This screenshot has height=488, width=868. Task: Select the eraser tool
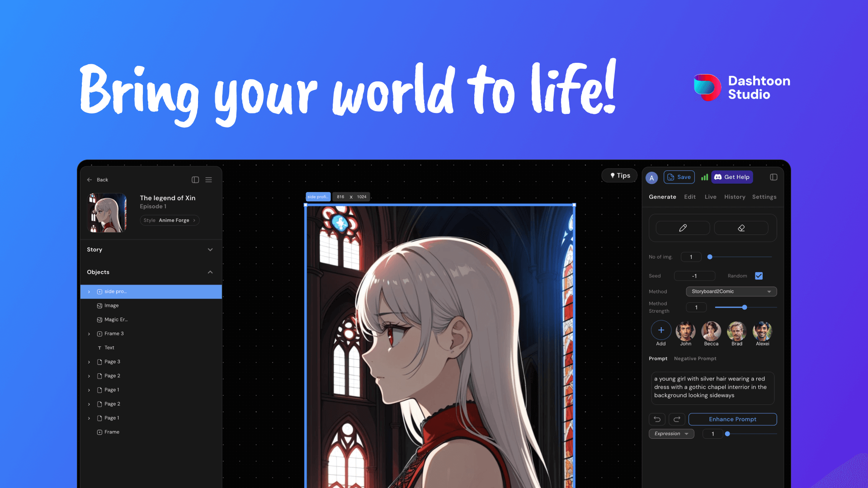741,228
